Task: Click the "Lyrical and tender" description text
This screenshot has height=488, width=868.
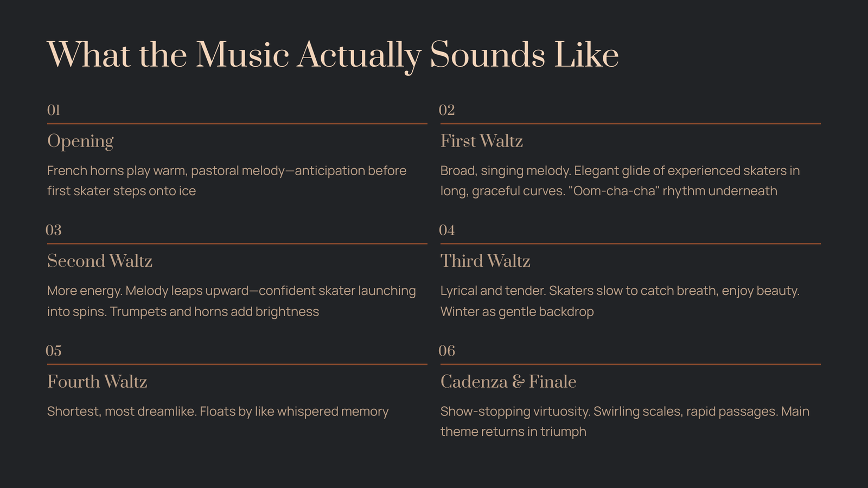Action: click(620, 301)
